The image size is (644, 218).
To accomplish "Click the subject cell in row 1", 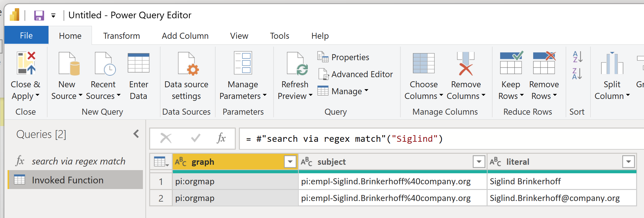I will [x=393, y=181].
